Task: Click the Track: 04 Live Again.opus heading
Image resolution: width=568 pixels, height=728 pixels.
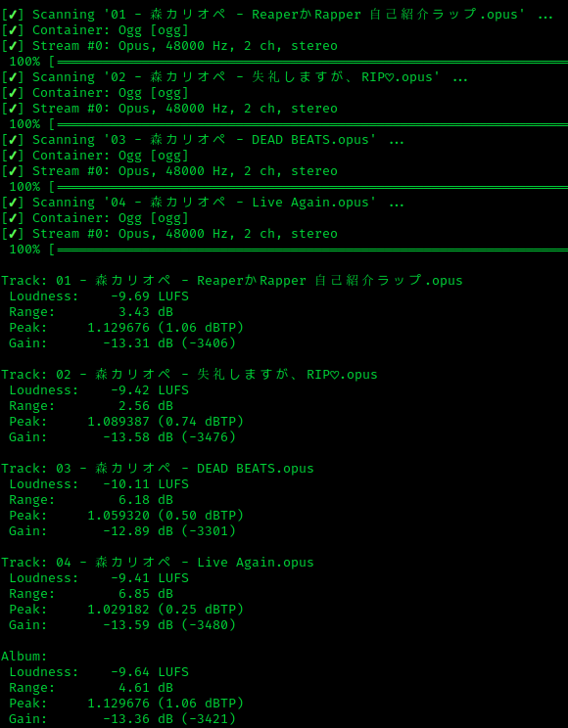Action: [x=158, y=563]
